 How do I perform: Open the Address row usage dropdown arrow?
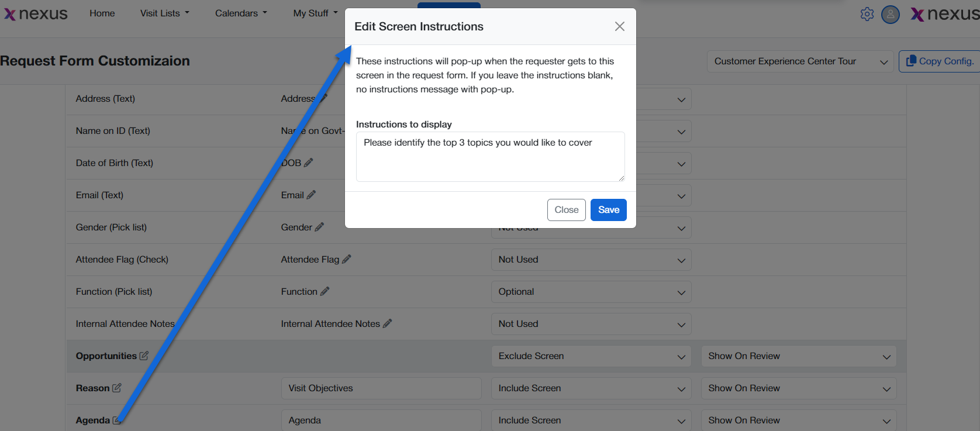pyautogui.click(x=681, y=99)
